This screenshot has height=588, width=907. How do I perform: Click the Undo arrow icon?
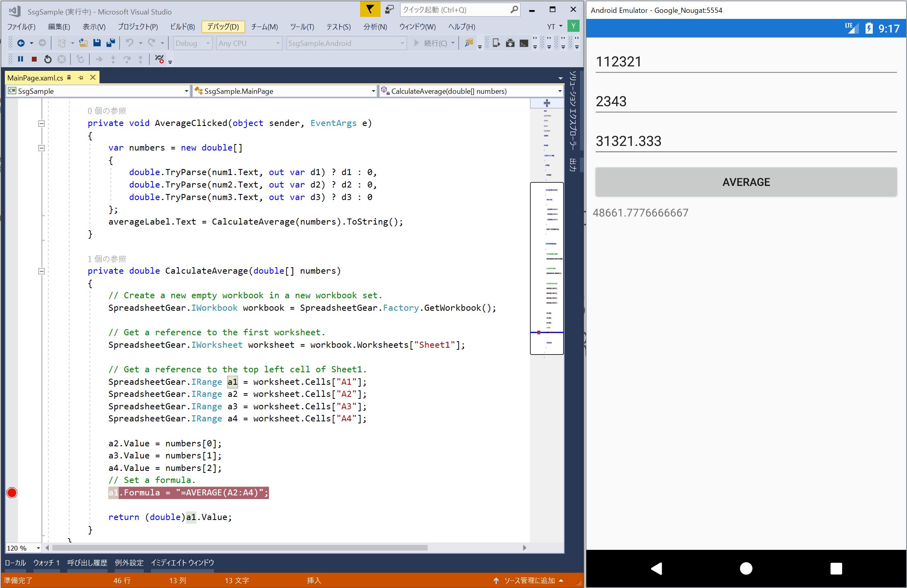point(129,43)
